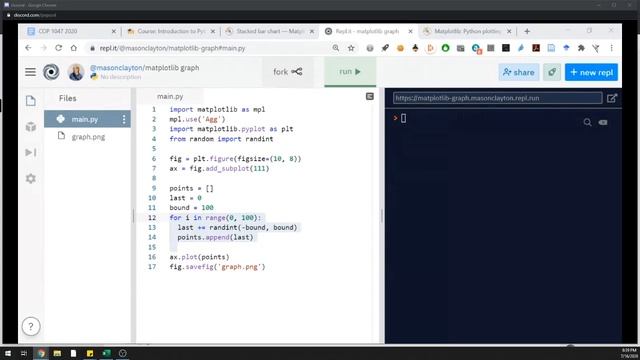This screenshot has height=360, width=640.
Task: Click the green icon button beside share
Action: [552, 72]
